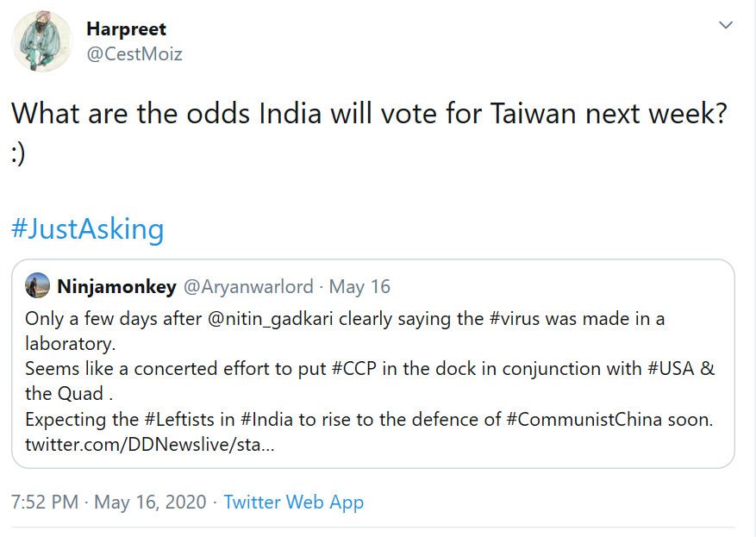
Task: Click the main tweet text about Taiwan
Action: pyautogui.click(x=362, y=113)
